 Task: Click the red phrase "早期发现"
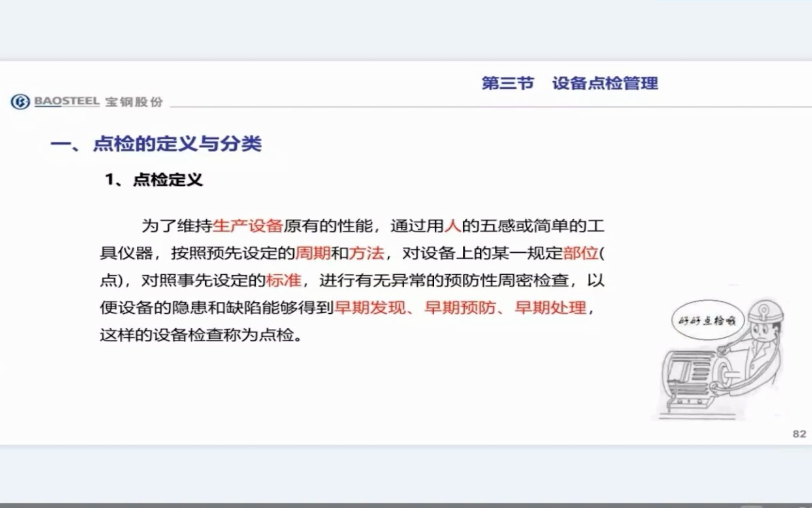point(370,308)
